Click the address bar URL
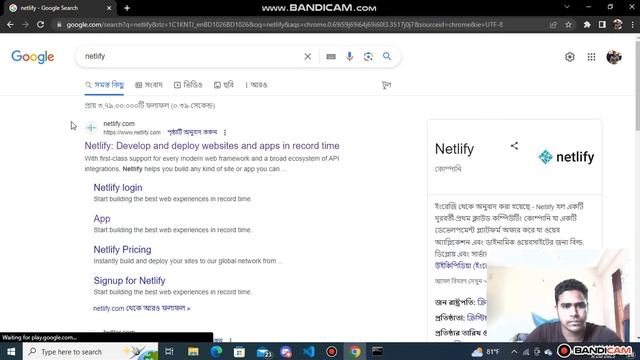 [284, 24]
